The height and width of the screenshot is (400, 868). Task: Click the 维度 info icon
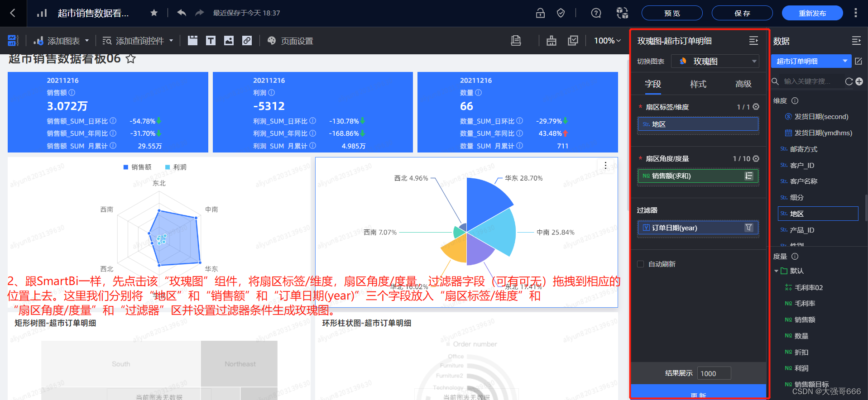(x=795, y=100)
